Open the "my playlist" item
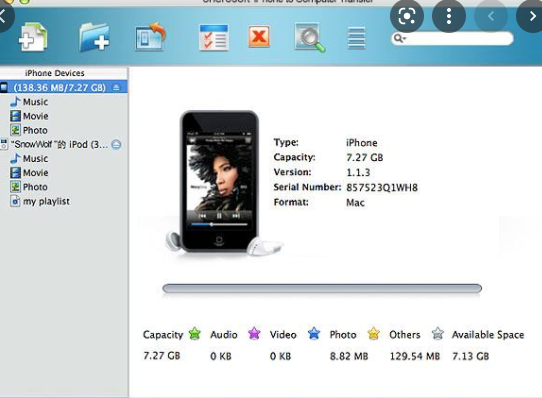The height and width of the screenshot is (398, 542). click(40, 201)
